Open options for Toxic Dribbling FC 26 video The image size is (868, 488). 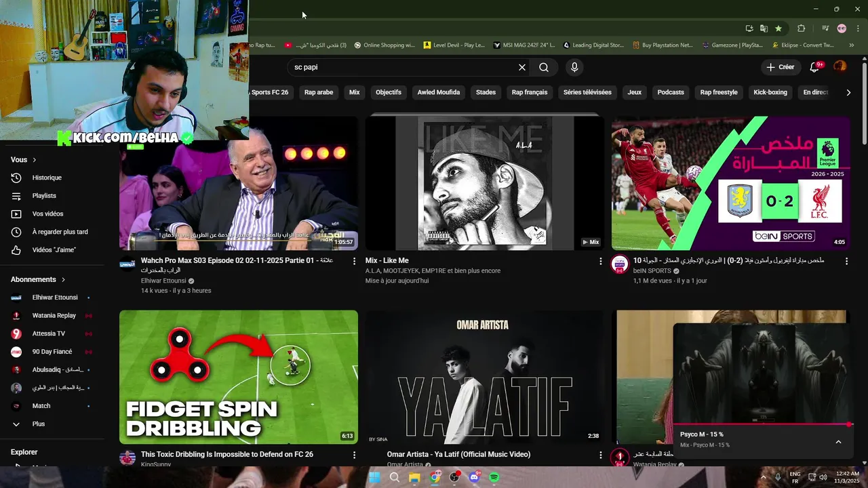coord(354,455)
